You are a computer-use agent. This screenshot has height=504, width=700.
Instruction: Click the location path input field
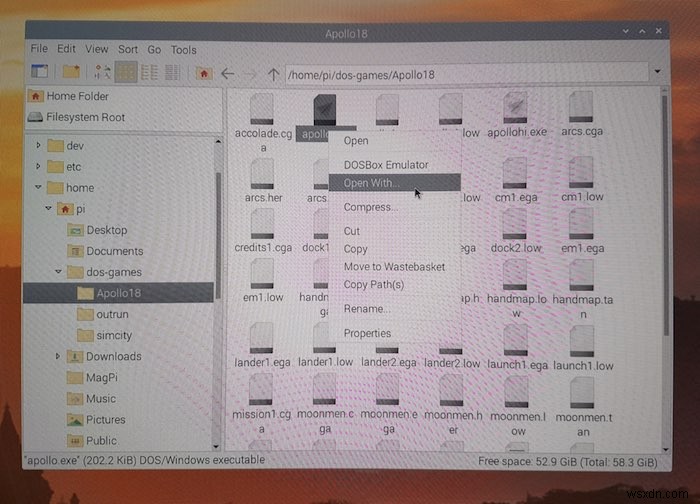[467, 74]
